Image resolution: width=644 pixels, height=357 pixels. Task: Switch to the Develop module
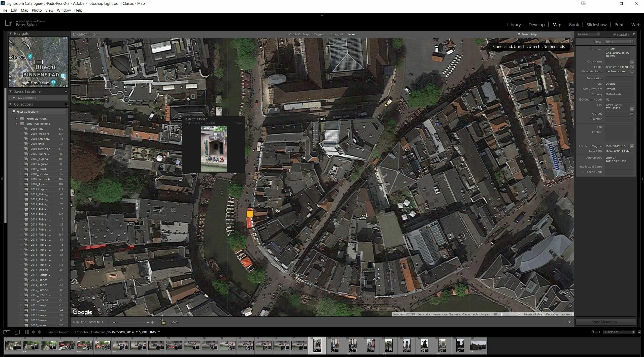tap(536, 25)
